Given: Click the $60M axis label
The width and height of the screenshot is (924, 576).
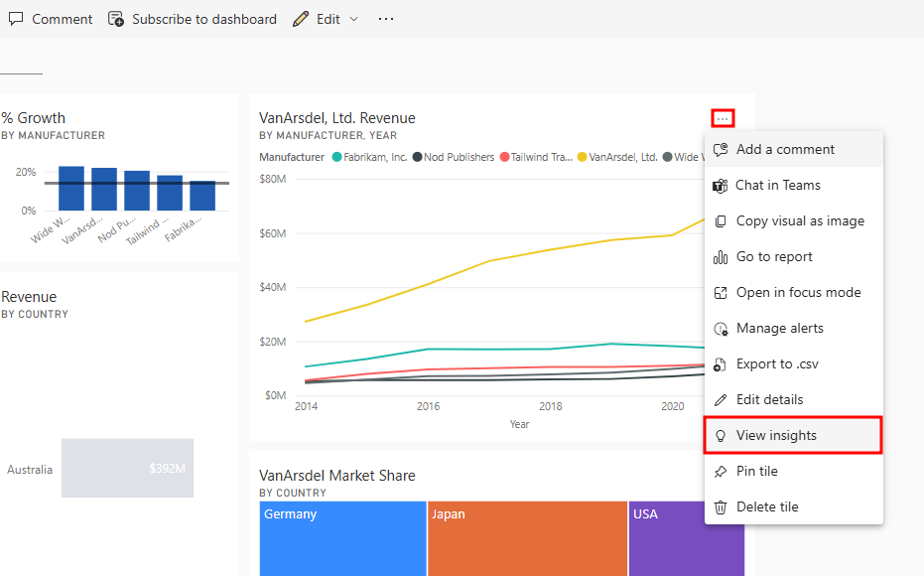Looking at the screenshot, I should [272, 233].
